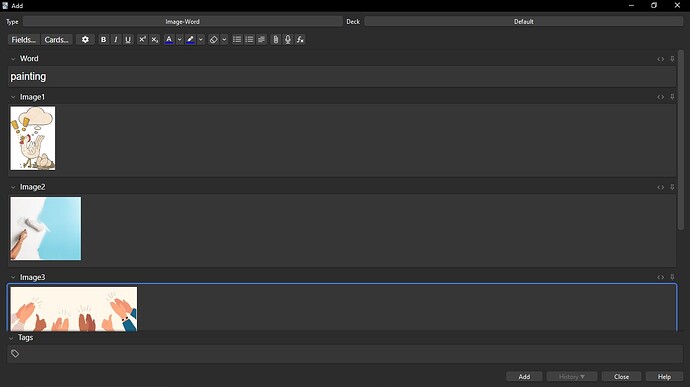Click the editor vertical scrollbar
Image resolution: width=690 pixels, height=387 pixels.
(x=681, y=140)
